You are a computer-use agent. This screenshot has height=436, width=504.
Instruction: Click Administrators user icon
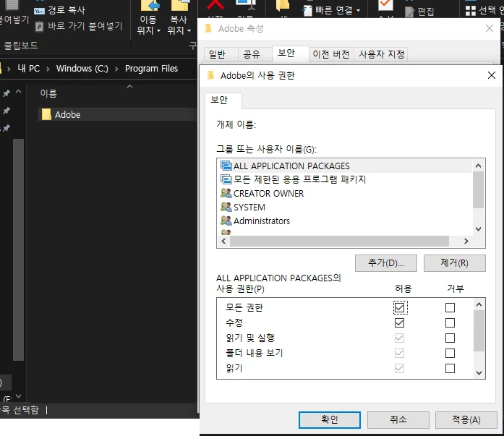pyautogui.click(x=226, y=221)
